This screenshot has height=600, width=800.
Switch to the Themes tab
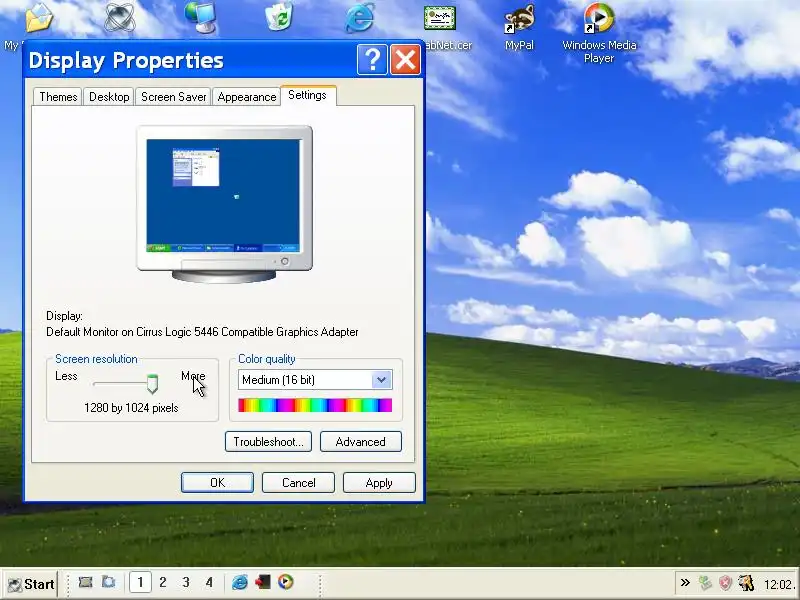pos(58,97)
